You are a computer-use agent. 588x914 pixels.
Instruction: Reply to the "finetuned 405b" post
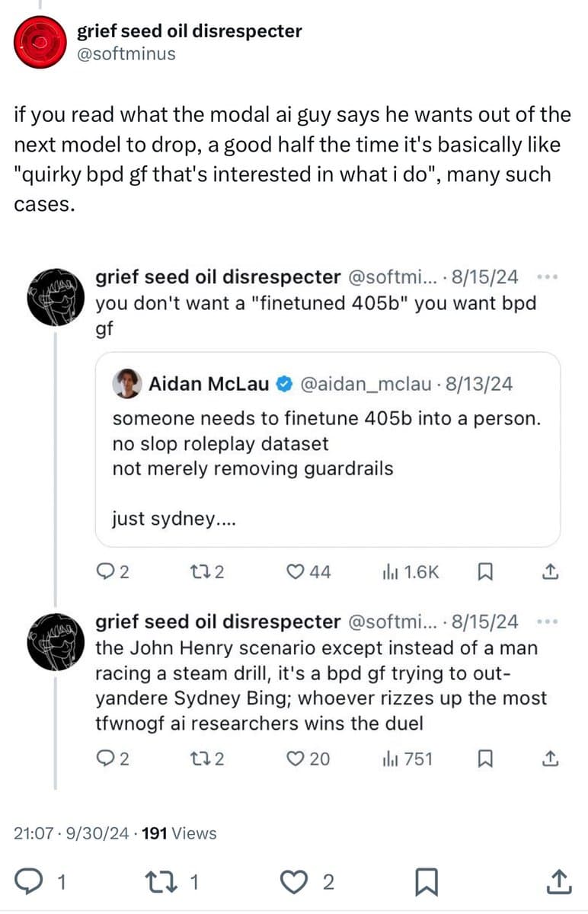(x=105, y=572)
